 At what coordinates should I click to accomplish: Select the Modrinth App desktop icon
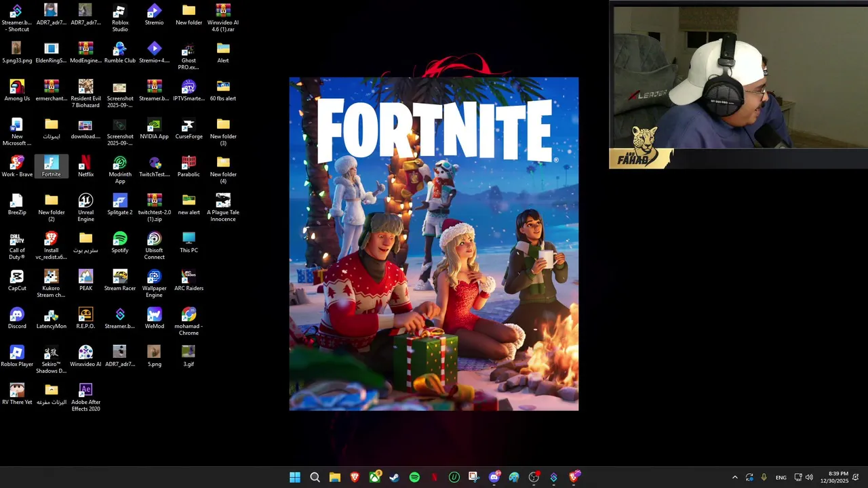(120, 169)
